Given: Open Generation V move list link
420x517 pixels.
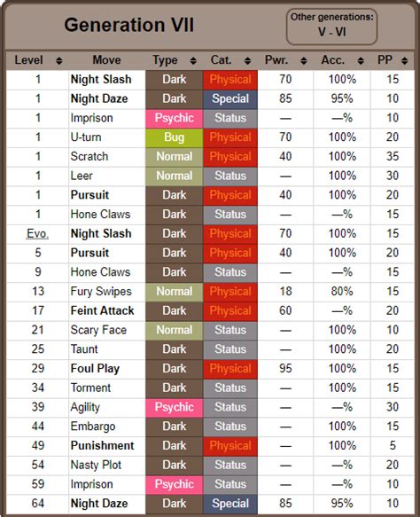Looking at the screenshot, I should 322,32.
